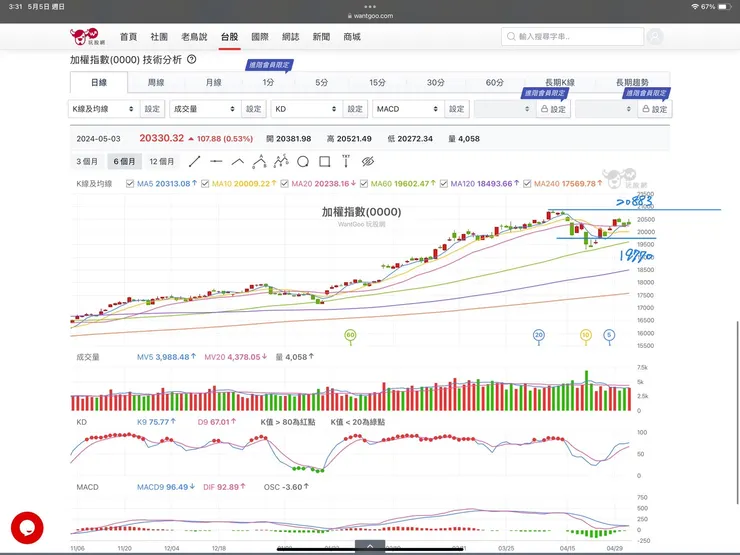The image size is (740, 555).
Task: Click 設定 beside K線及均線
Action: tap(152, 109)
